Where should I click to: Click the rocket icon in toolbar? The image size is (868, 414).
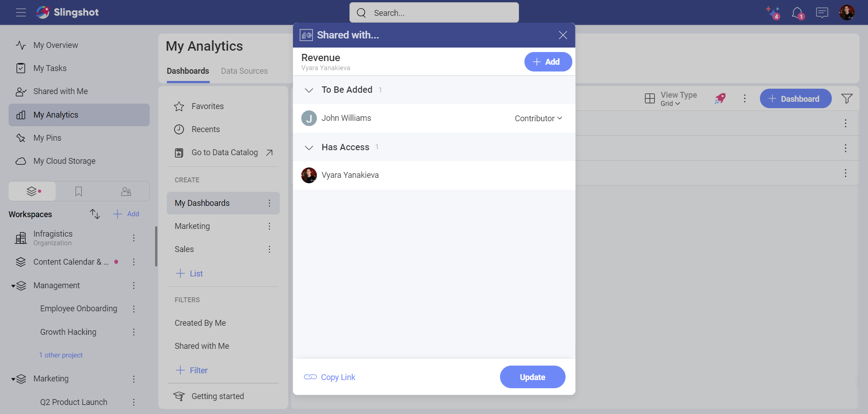point(720,99)
